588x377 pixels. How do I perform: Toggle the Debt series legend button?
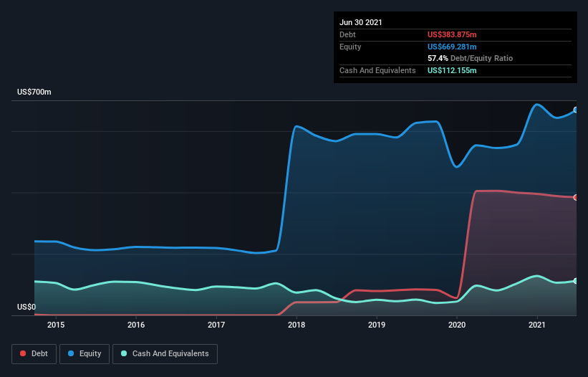pyautogui.click(x=34, y=354)
